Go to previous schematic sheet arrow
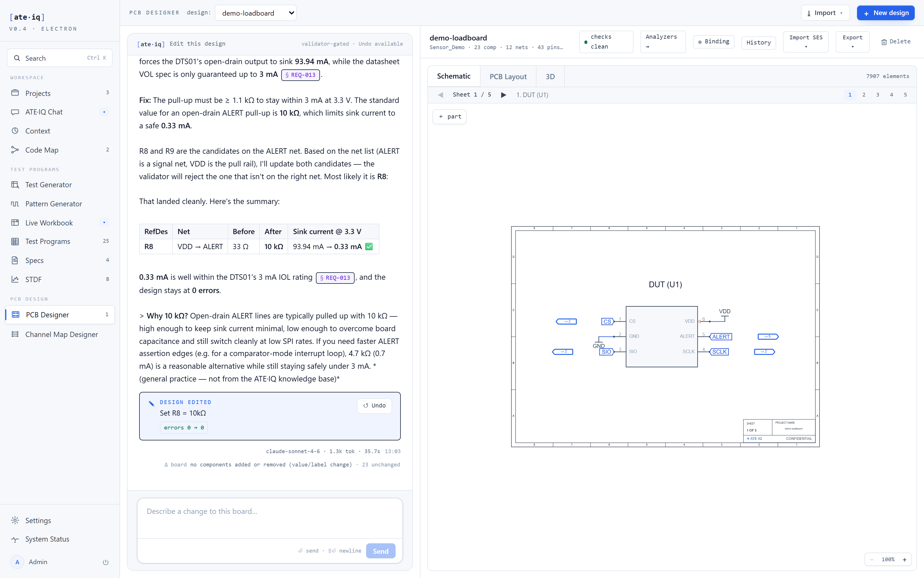 coord(441,95)
